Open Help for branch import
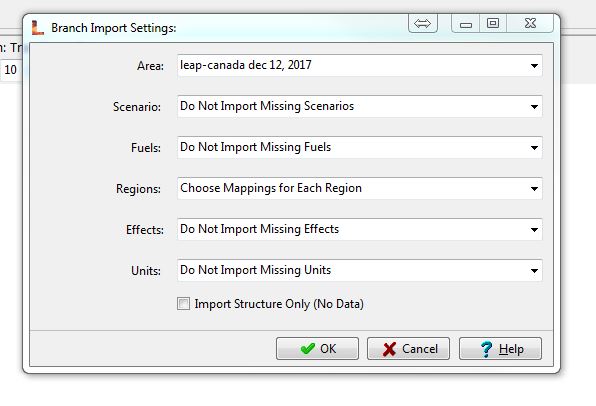 click(x=501, y=349)
